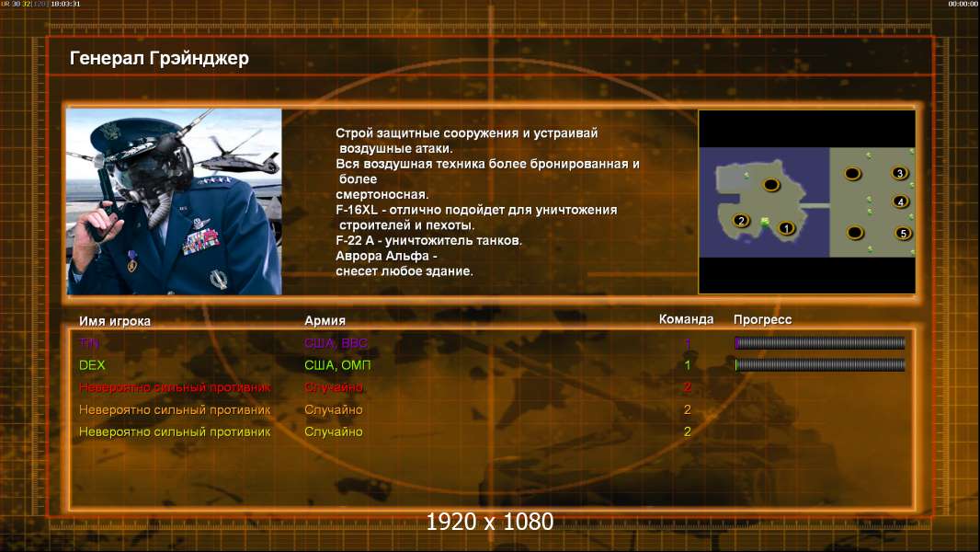Click the line 'воздушные атаки.'
The image size is (980, 552).
tap(395, 149)
